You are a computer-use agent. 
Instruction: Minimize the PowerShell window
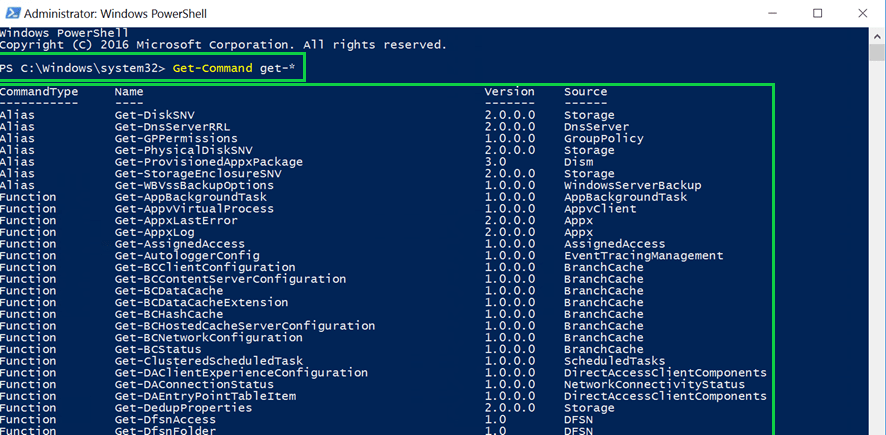772,14
